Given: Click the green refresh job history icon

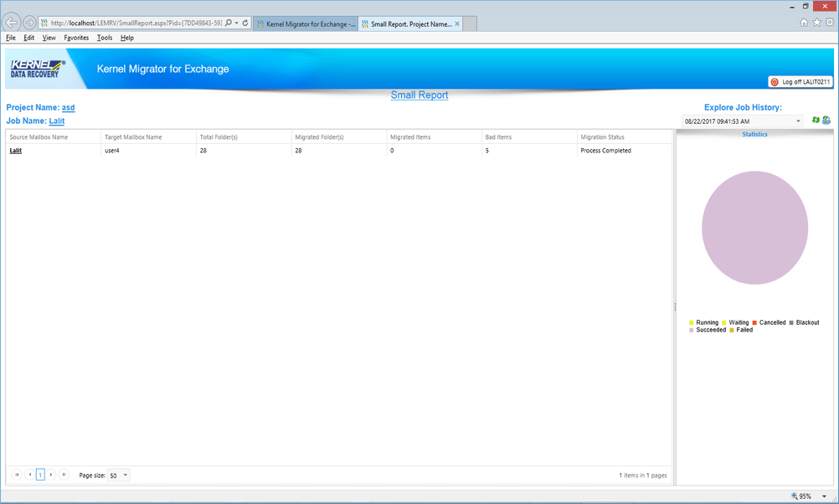Looking at the screenshot, I should [x=816, y=121].
